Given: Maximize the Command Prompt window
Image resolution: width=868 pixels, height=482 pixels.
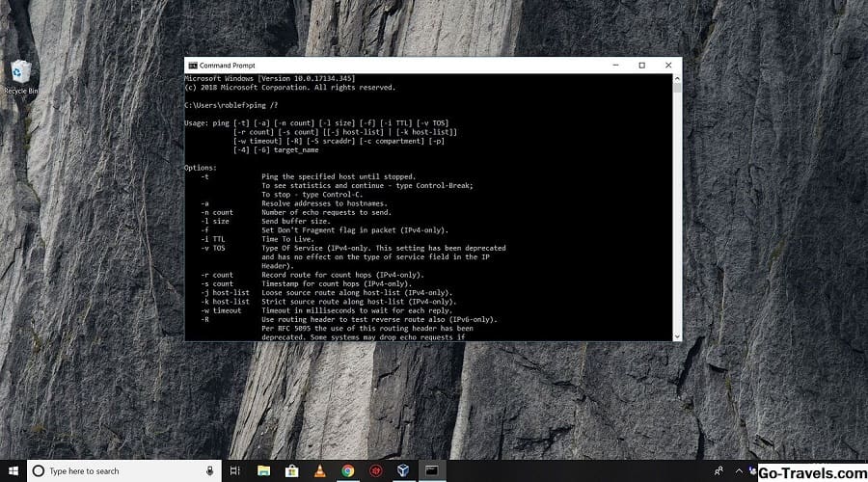Looking at the screenshot, I should [641, 66].
